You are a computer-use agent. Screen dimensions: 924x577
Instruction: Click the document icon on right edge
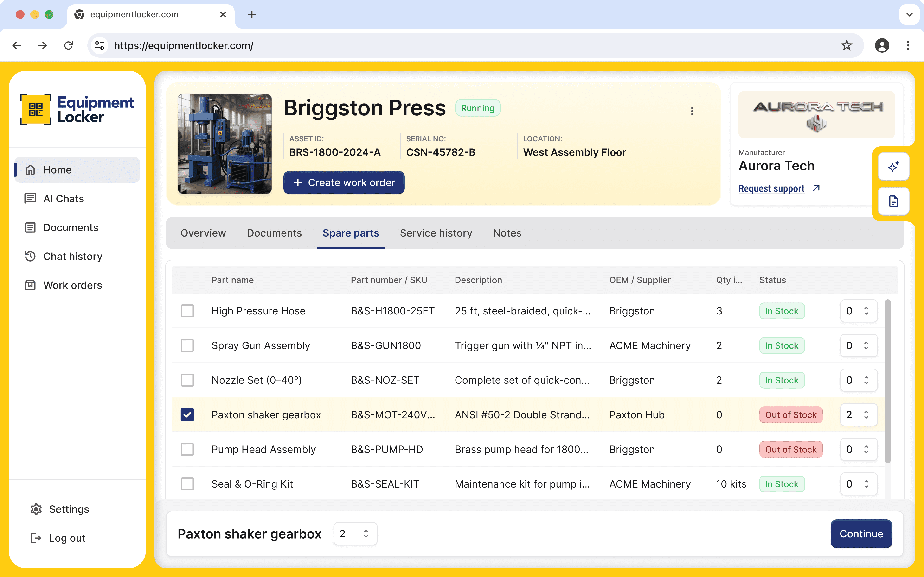point(893,201)
